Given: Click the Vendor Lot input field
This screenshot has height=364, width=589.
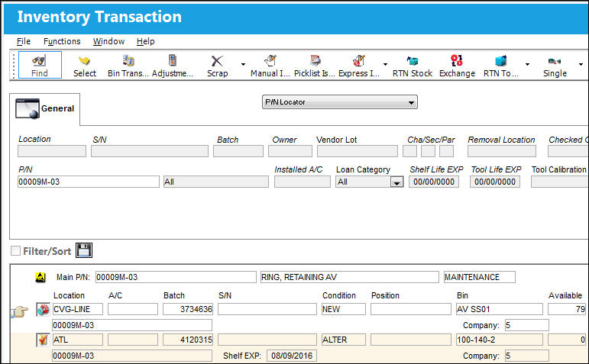Looking at the screenshot, I should [358, 151].
